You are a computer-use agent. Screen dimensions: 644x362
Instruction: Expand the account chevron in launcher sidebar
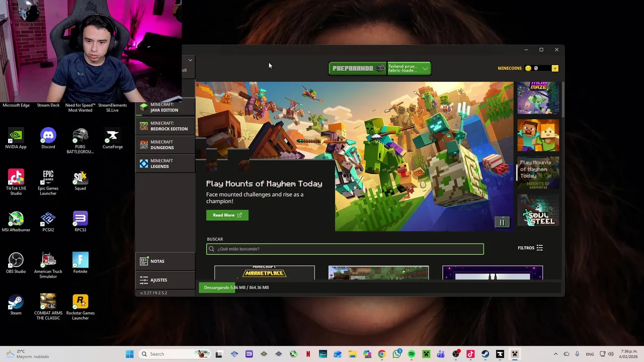(190, 60)
